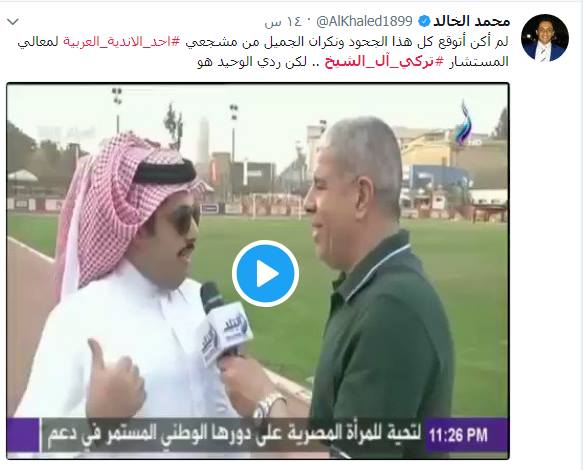Open Mohammed AlKhaled's profile avatar

click(545, 38)
